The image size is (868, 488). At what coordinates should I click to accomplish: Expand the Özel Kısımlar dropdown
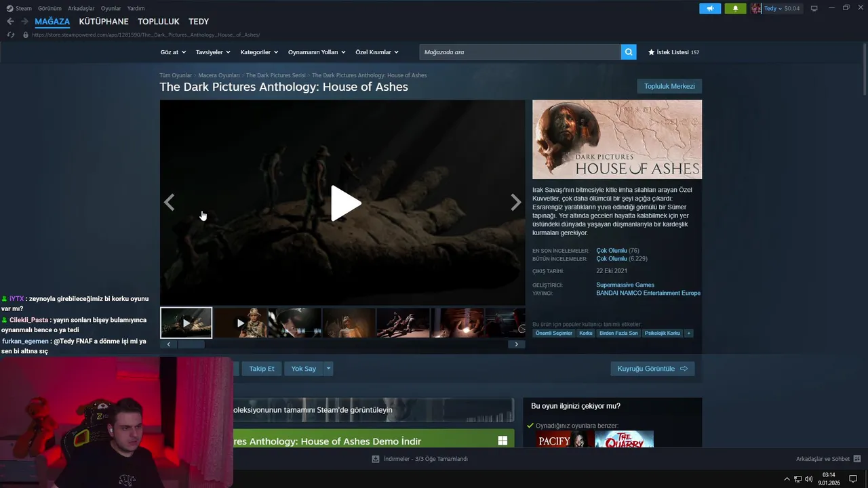click(377, 52)
